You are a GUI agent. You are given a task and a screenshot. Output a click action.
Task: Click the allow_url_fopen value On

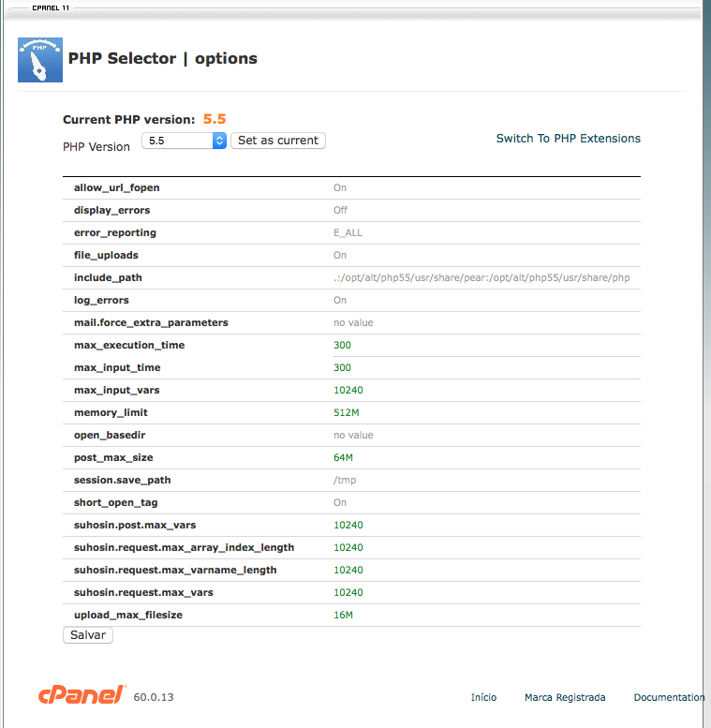pos(340,187)
